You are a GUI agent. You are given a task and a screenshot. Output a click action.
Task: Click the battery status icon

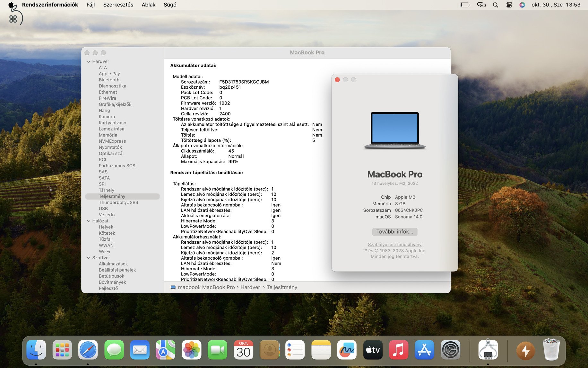(465, 5)
